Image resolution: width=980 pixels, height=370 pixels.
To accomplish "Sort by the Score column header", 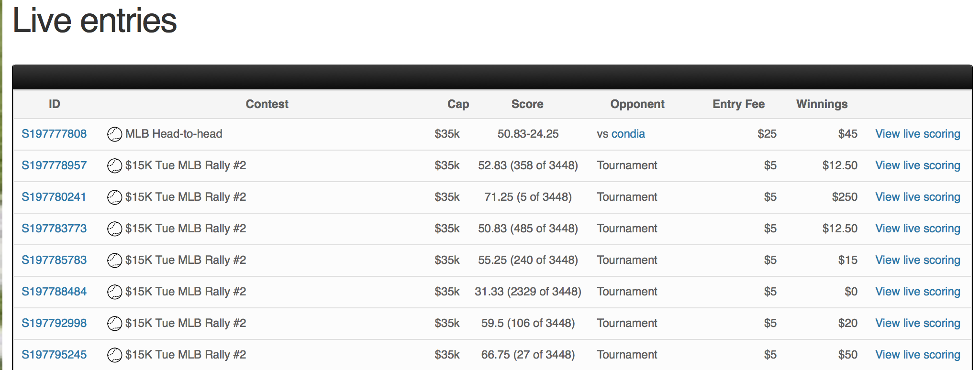I will [x=527, y=104].
